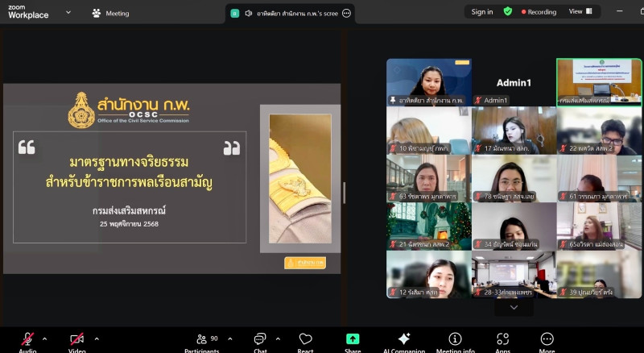The height and width of the screenshot is (353, 644).
Task: Open AI Companion
Action: click(x=404, y=339)
